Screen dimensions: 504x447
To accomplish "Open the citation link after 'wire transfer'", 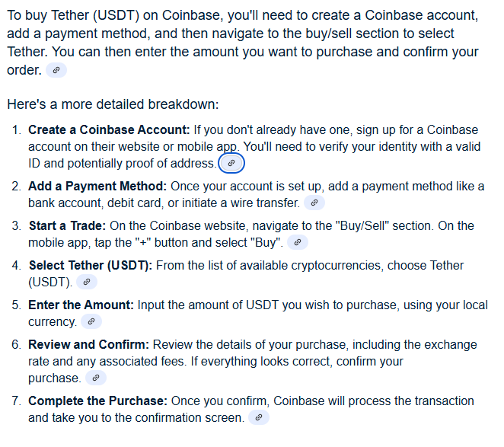I will coord(314,203).
